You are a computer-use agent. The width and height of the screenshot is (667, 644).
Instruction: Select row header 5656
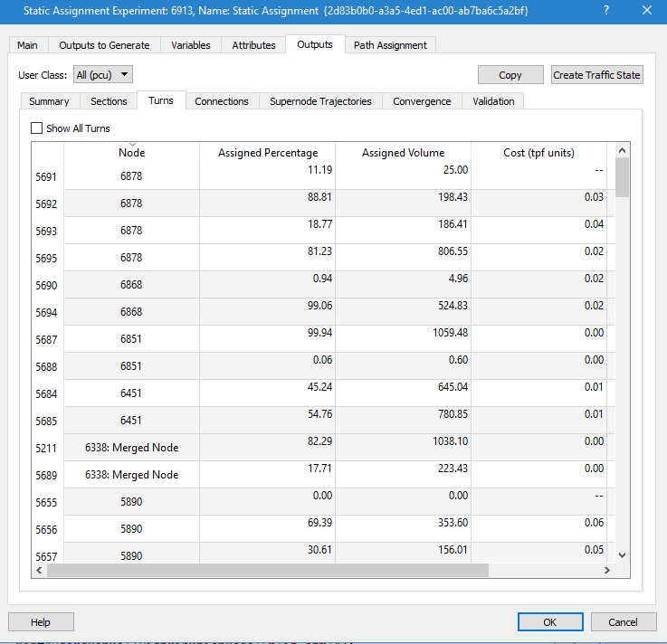coord(48,530)
